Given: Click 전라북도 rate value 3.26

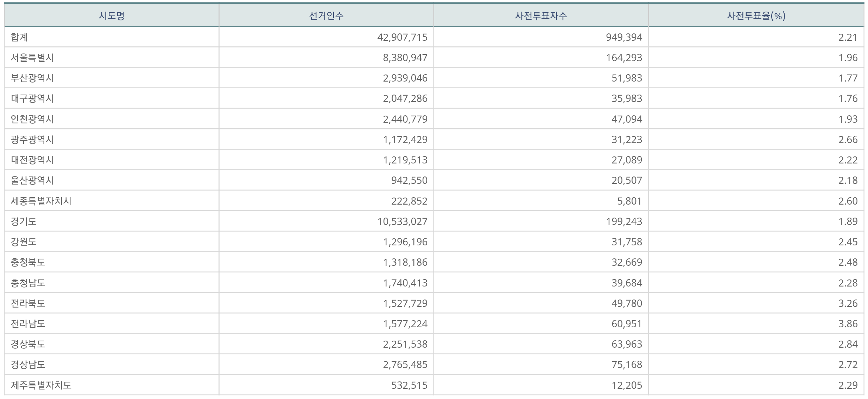Looking at the screenshot, I should [x=848, y=303].
